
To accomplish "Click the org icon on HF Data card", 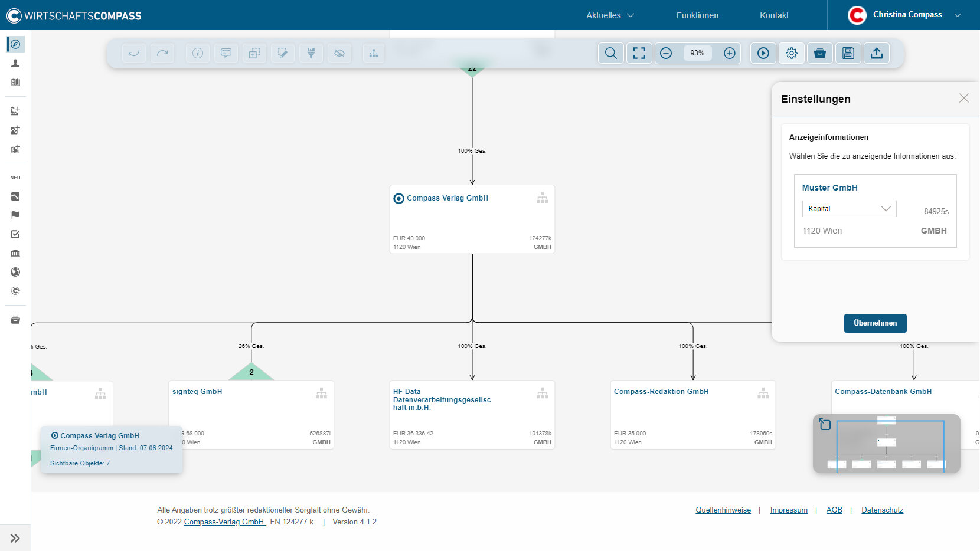I will (542, 393).
